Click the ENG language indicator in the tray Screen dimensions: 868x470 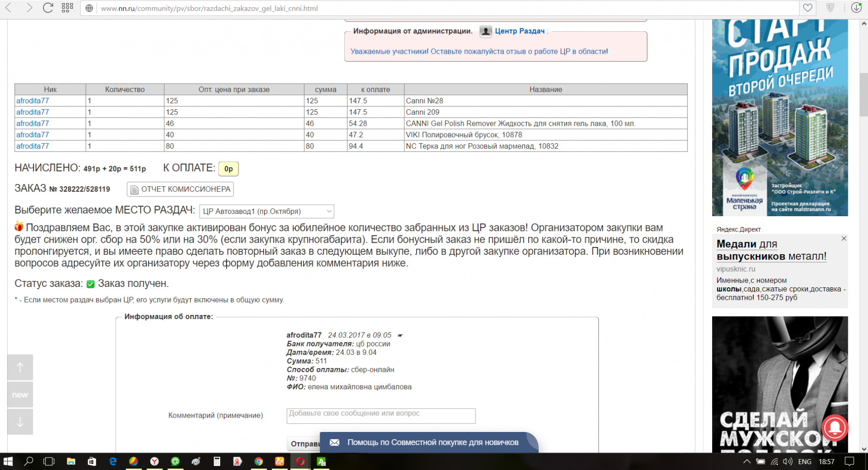coord(805,462)
